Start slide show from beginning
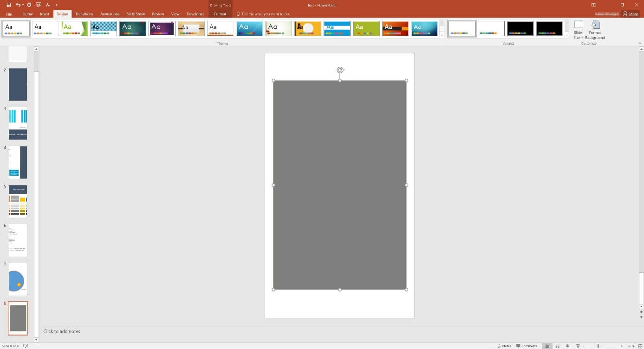 pyautogui.click(x=39, y=5)
